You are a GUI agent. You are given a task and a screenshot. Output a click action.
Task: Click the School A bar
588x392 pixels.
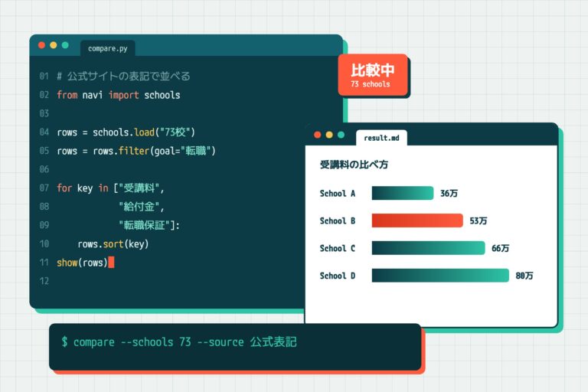click(403, 193)
